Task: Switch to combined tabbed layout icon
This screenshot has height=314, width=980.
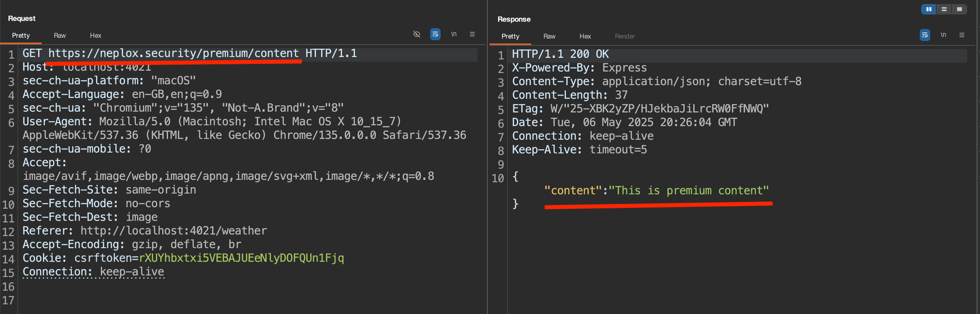Action: [959, 9]
